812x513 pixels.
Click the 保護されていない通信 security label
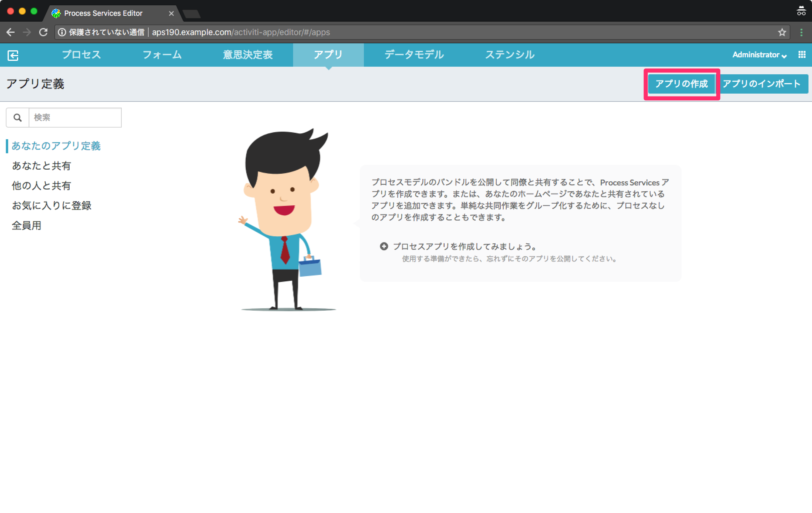point(106,32)
